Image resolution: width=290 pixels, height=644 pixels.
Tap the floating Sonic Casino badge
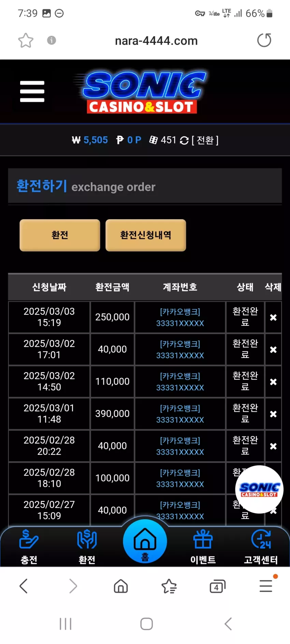(x=259, y=490)
